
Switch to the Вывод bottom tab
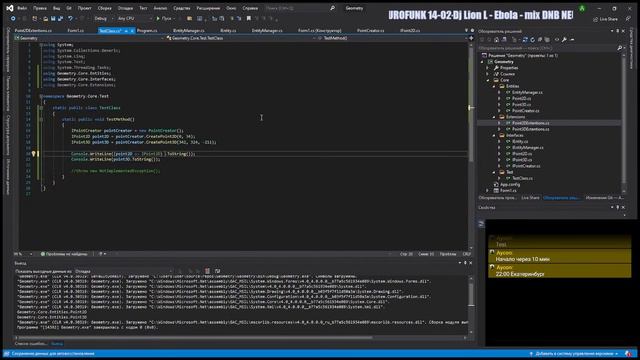57,344
